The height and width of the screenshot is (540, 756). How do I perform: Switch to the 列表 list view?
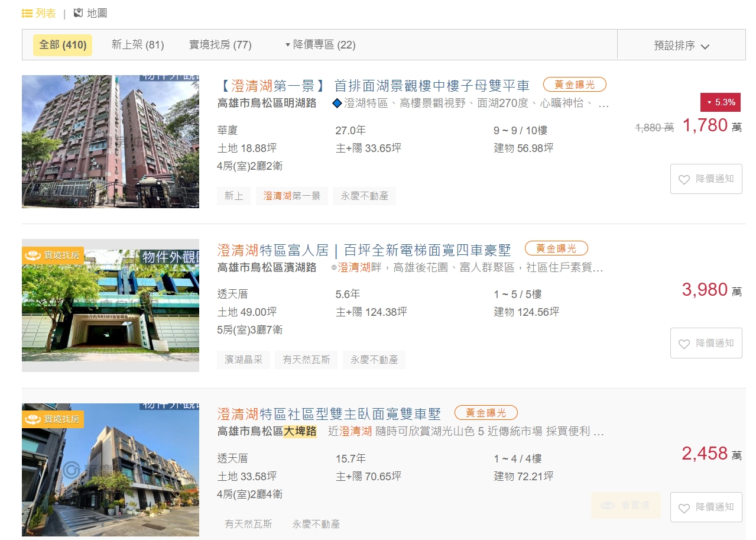(39, 13)
